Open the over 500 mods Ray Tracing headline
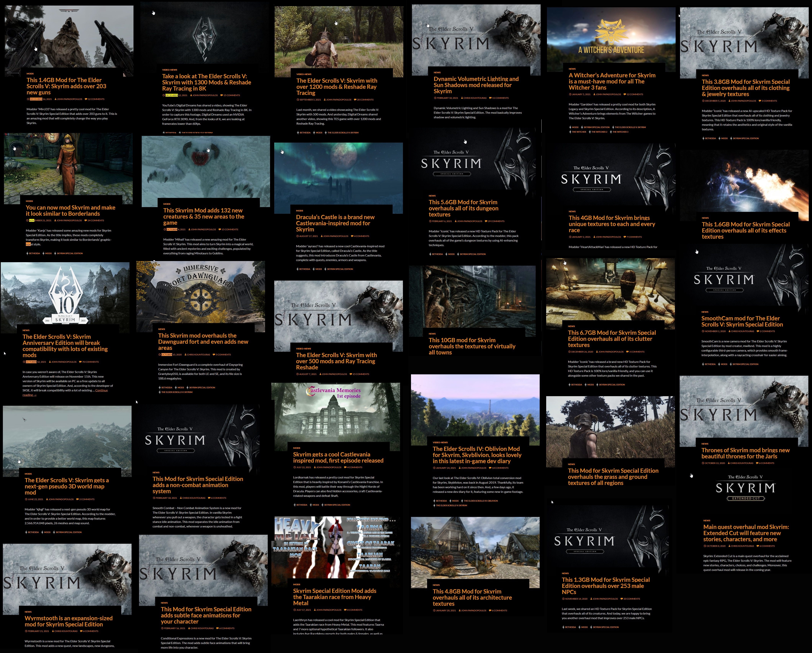812x653 pixels. (x=336, y=361)
